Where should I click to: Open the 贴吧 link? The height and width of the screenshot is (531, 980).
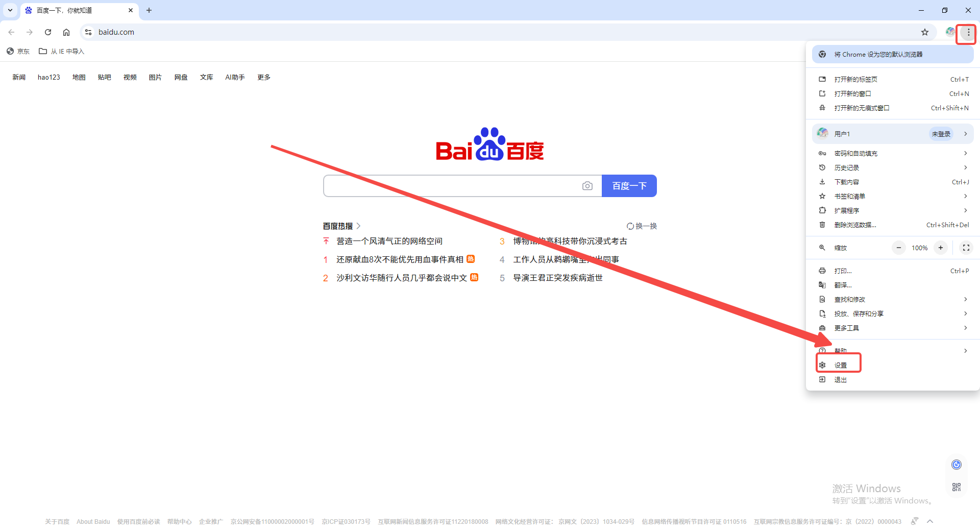click(x=105, y=77)
